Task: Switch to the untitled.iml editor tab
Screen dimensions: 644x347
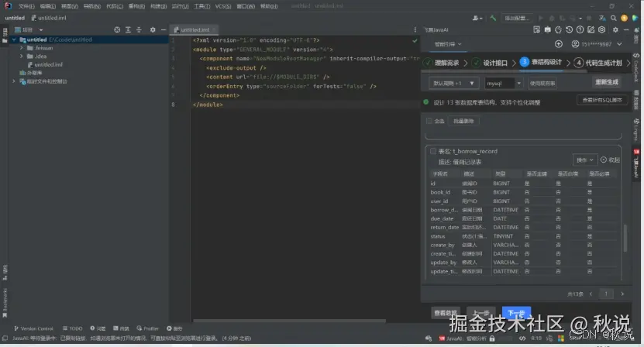Action: pos(195,29)
